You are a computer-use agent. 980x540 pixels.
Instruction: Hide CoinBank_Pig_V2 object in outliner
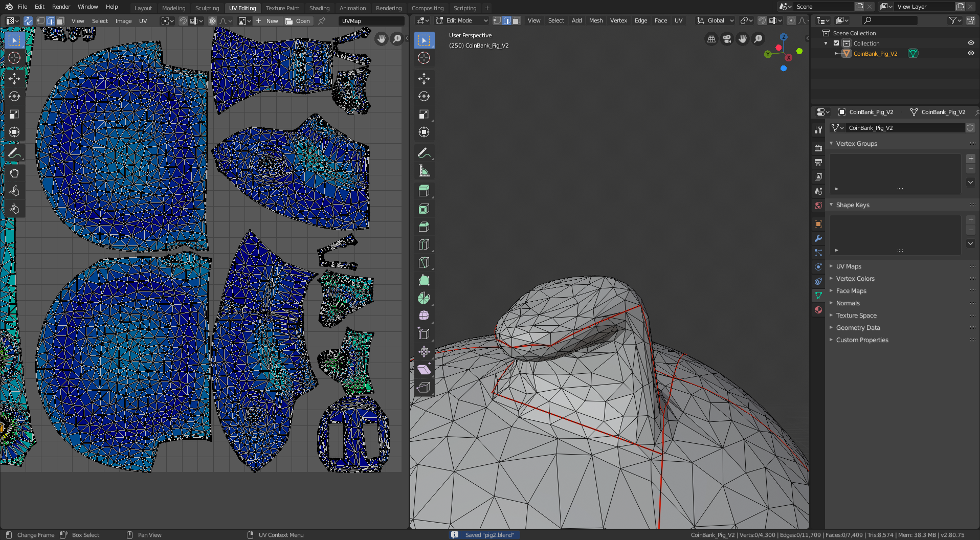click(x=970, y=53)
